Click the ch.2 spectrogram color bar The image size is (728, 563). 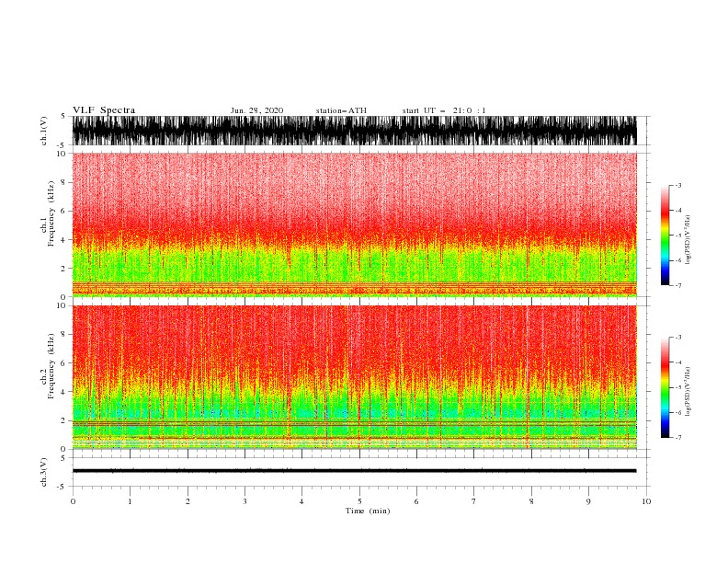[665, 387]
